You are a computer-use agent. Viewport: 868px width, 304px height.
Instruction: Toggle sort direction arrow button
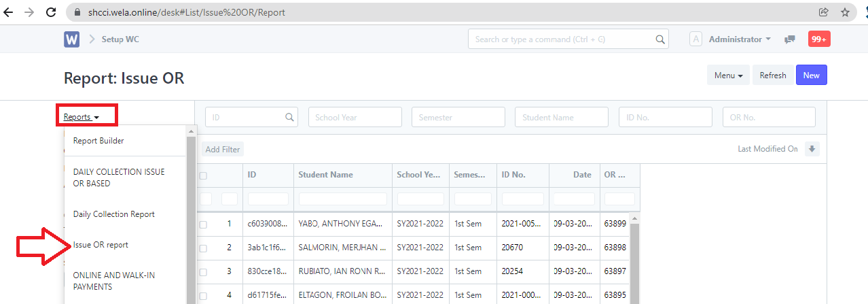pos(812,149)
